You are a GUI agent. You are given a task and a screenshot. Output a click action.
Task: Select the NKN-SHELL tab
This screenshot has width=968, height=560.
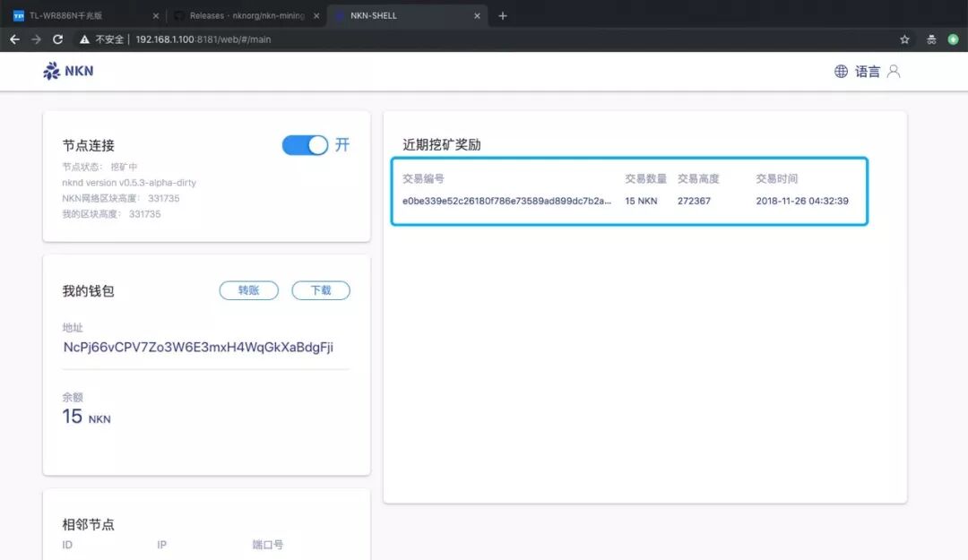pyautogui.click(x=408, y=16)
